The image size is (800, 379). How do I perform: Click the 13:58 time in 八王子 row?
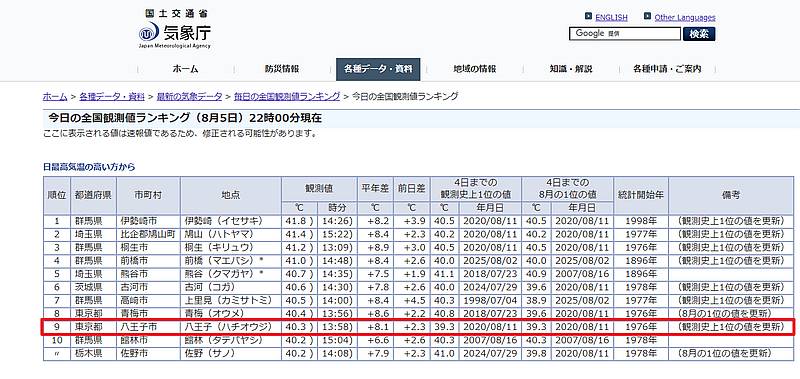pyautogui.click(x=338, y=327)
